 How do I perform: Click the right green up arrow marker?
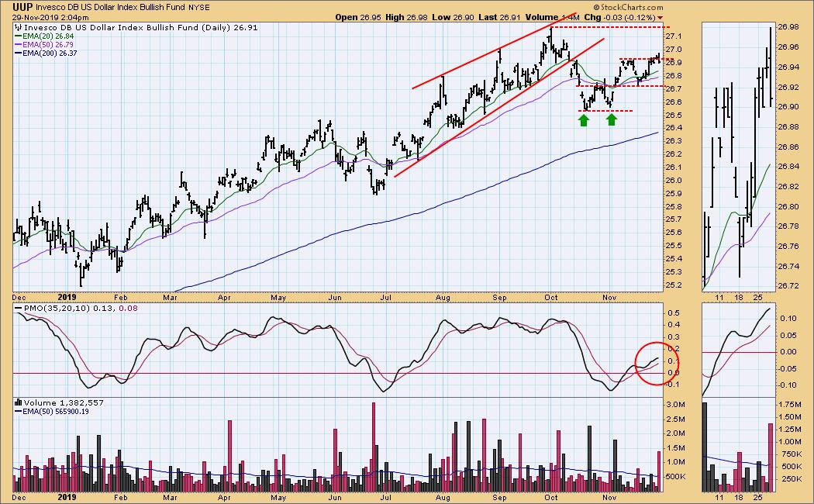tap(612, 119)
